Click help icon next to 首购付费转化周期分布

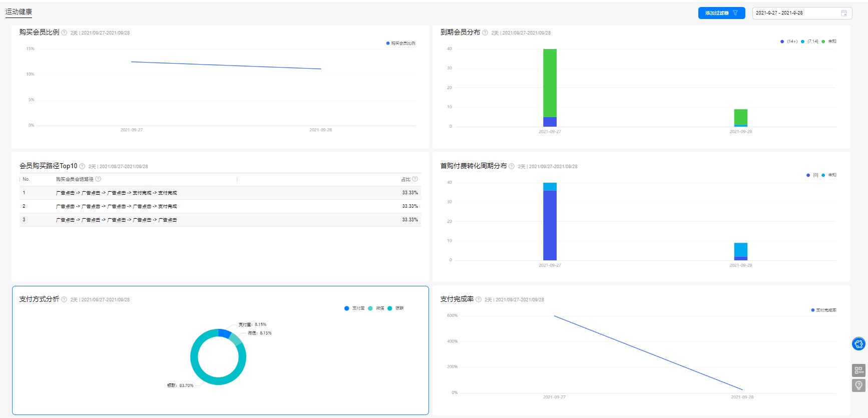512,166
